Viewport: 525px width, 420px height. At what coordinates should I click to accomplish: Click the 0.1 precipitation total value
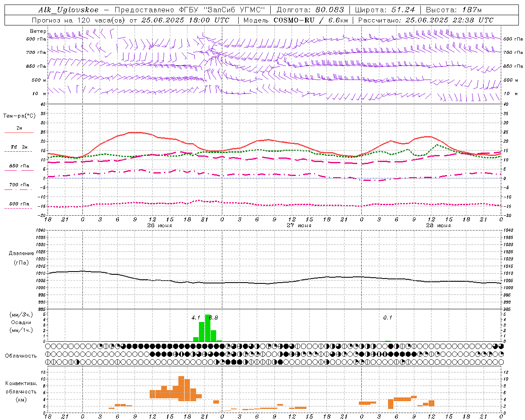tap(388, 317)
